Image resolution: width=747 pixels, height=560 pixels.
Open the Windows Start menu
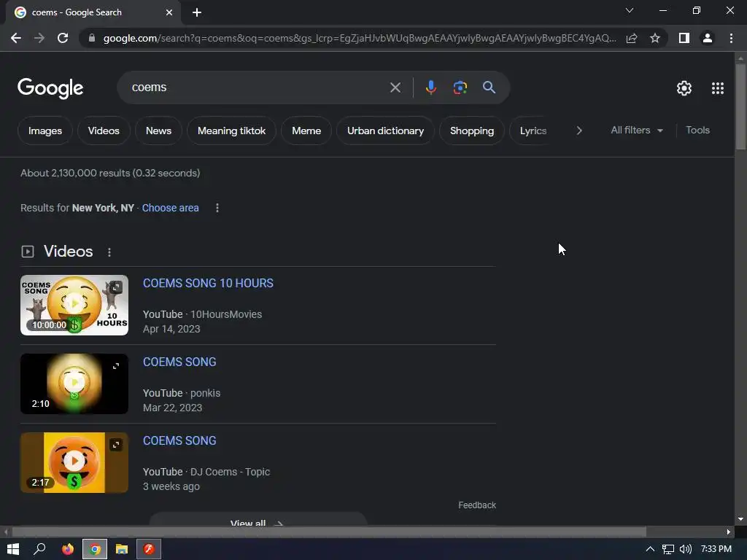(x=13, y=549)
